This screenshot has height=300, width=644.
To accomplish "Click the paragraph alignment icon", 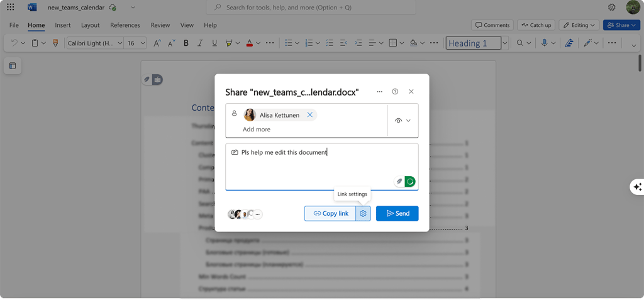I will pos(372,43).
